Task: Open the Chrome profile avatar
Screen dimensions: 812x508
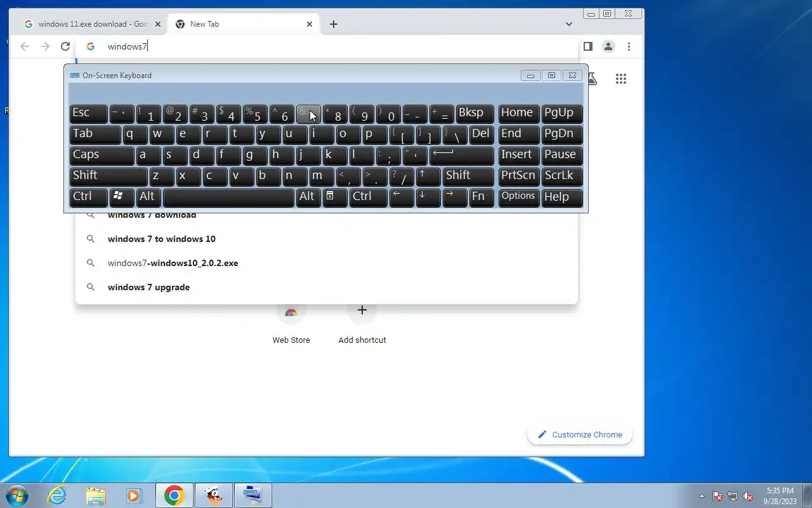Action: coord(608,46)
